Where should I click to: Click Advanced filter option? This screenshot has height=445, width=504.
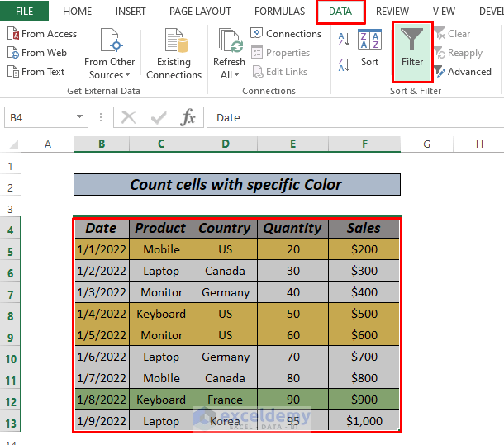(462, 72)
